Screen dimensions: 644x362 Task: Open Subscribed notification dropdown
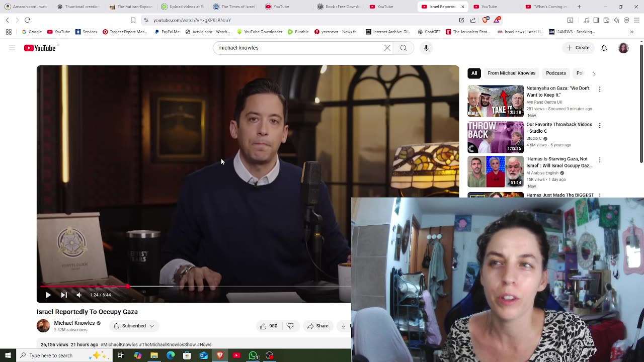coord(133,326)
